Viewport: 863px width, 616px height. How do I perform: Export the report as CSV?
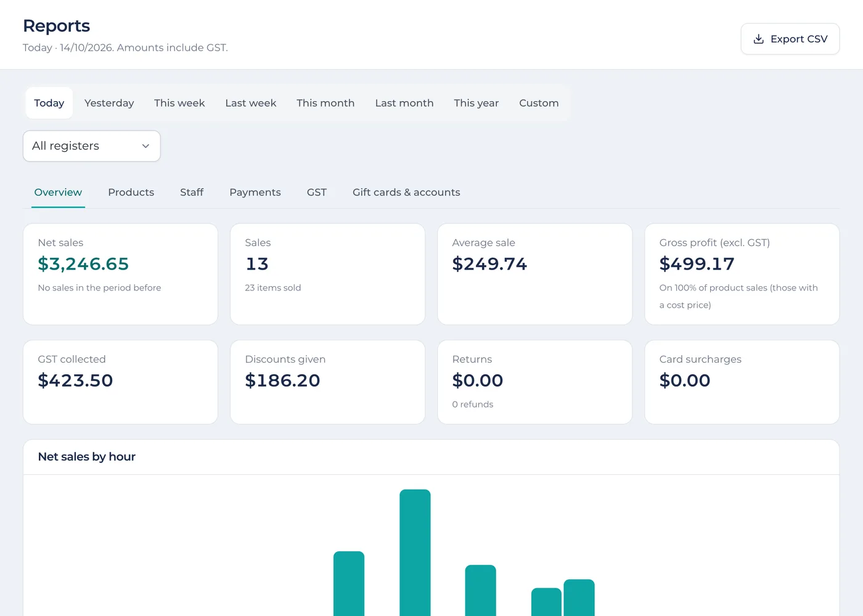tap(790, 39)
